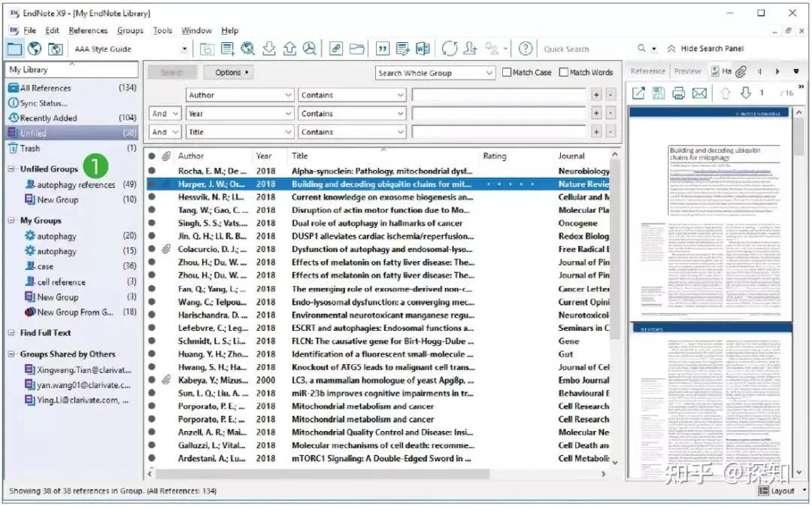Click the Search button

tap(173, 72)
